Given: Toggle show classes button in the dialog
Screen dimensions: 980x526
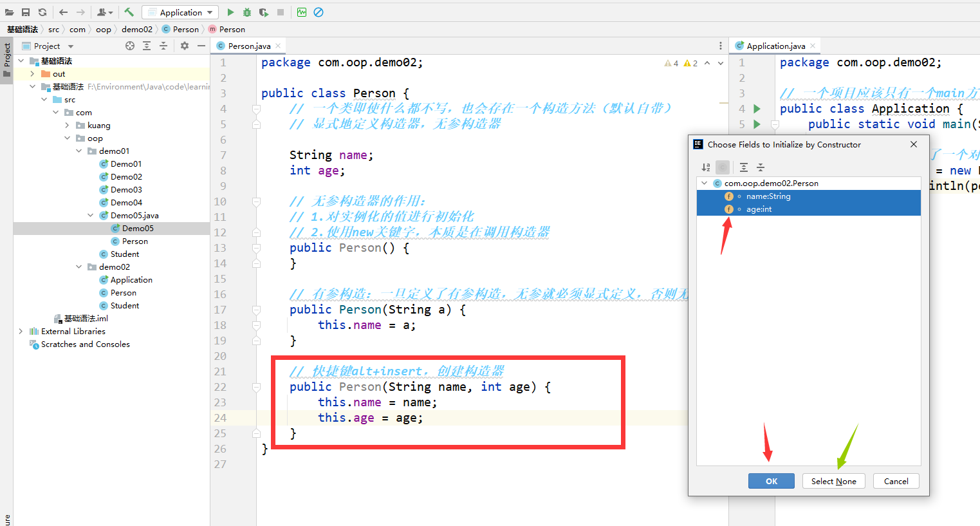Looking at the screenshot, I should pos(723,167).
